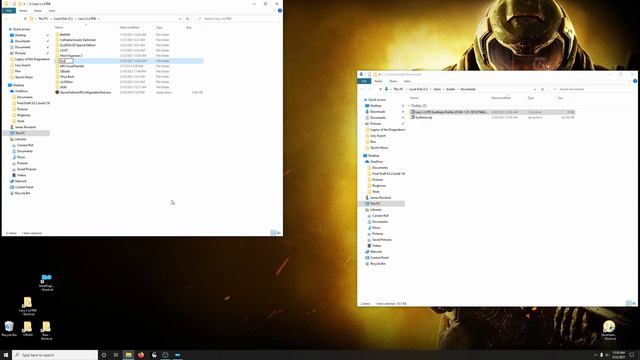Select the zEdit folder
The image size is (640, 360).
coord(63,87)
